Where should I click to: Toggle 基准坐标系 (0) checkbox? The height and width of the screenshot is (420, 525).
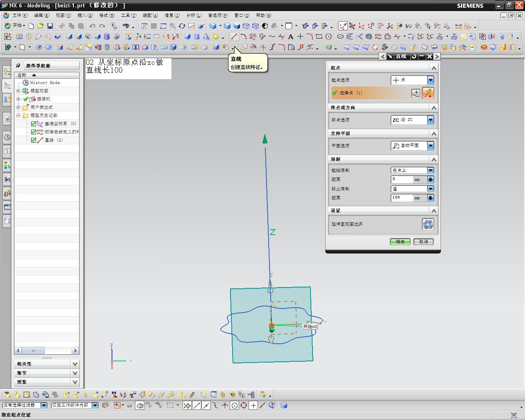click(x=34, y=123)
